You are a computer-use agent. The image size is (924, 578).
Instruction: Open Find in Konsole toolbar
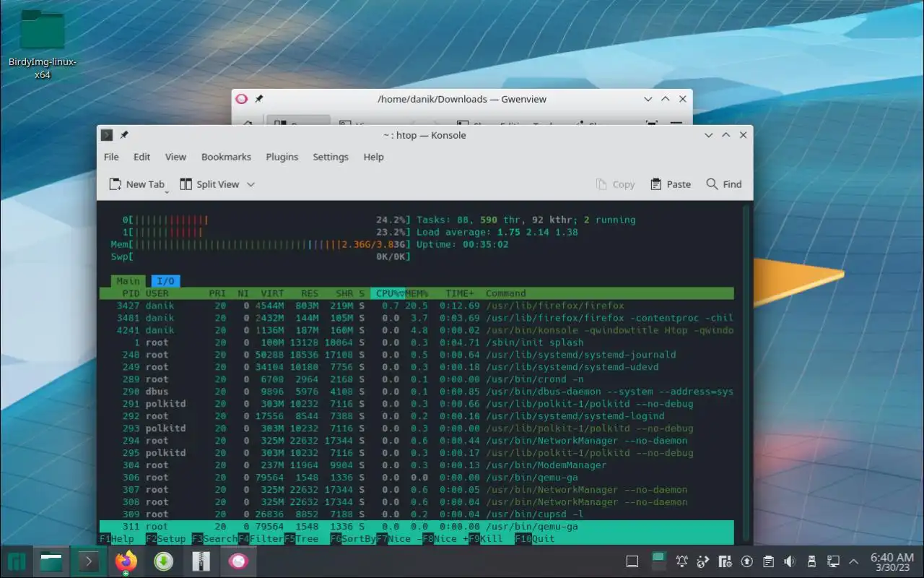[724, 184]
